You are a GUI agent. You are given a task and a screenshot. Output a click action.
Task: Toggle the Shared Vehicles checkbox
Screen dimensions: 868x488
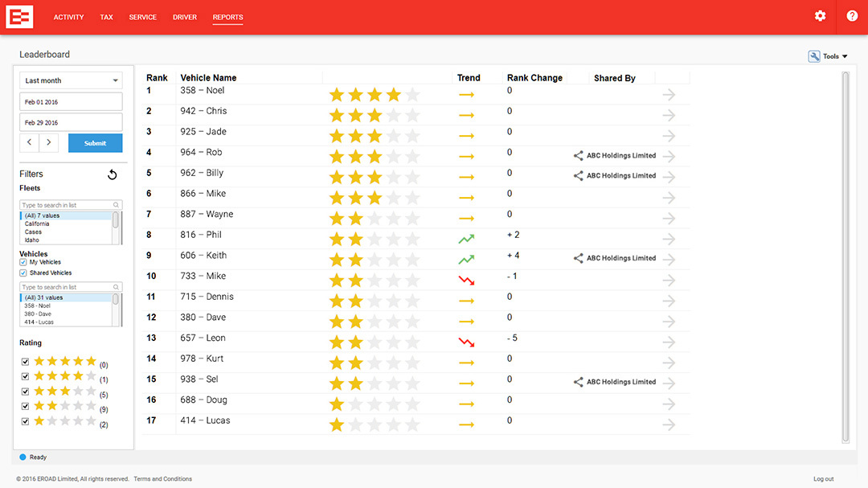(x=23, y=273)
